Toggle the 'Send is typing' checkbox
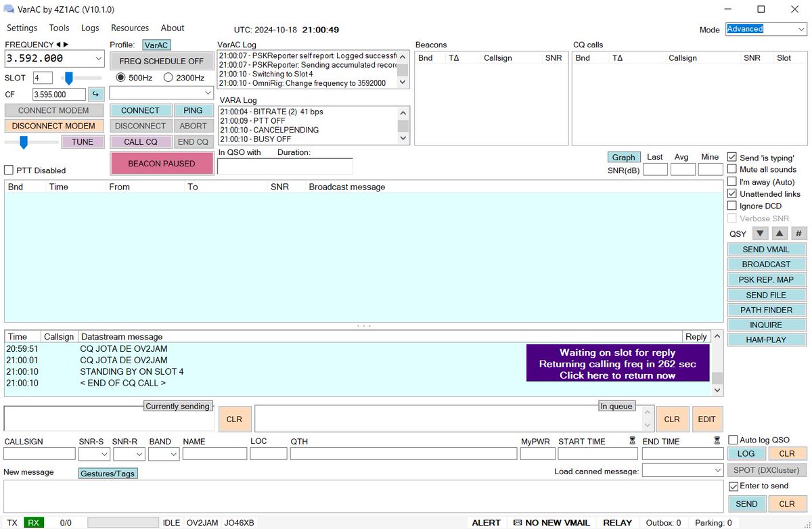The image size is (812, 529). pos(732,157)
